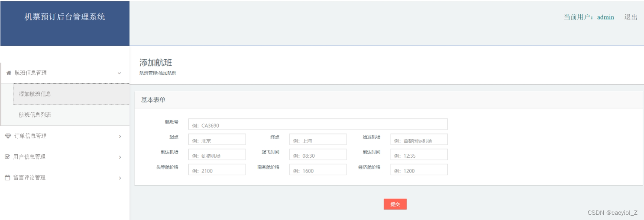Click the 基本表单 panel heading
This screenshot has width=644, height=220.
(153, 100)
